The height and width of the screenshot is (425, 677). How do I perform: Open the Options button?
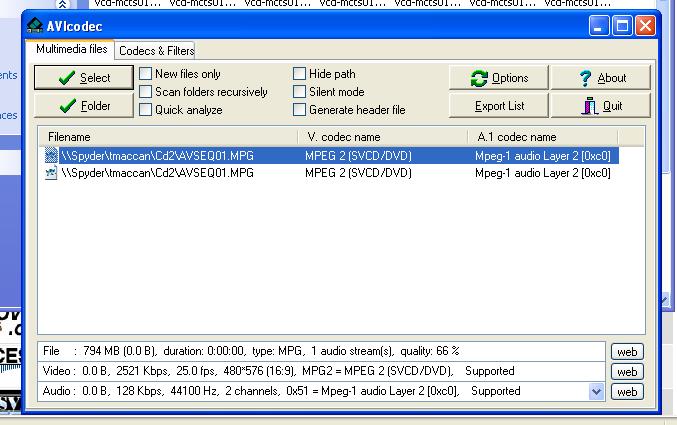(499, 78)
